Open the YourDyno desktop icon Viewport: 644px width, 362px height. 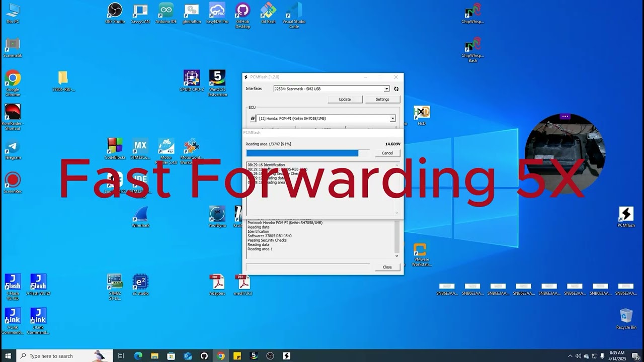click(217, 216)
